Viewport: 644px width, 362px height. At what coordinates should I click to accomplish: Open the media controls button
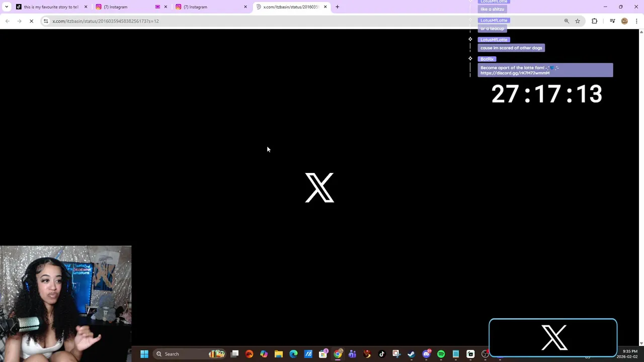tap(612, 21)
